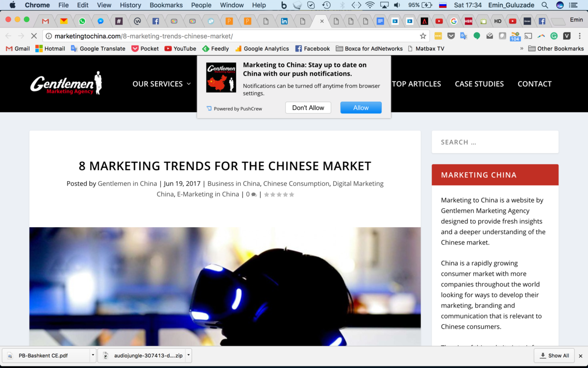588x368 pixels.
Task: Open the Feedly bookmark
Action: (x=216, y=49)
